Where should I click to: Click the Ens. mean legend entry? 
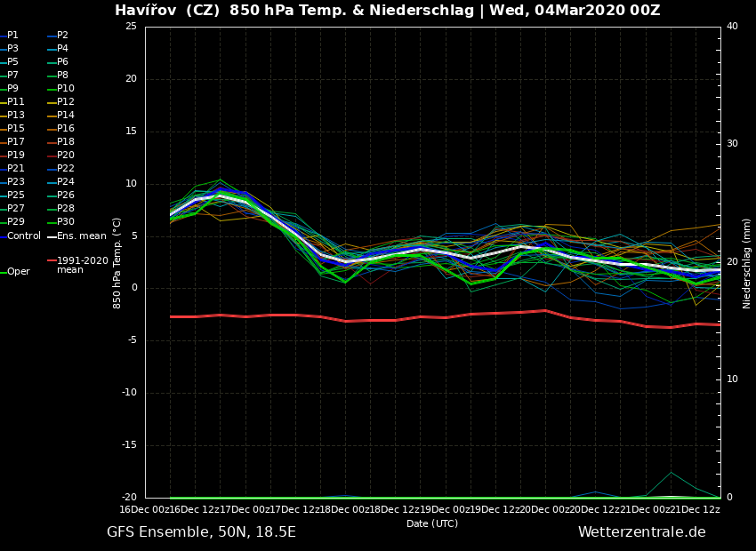(81, 236)
